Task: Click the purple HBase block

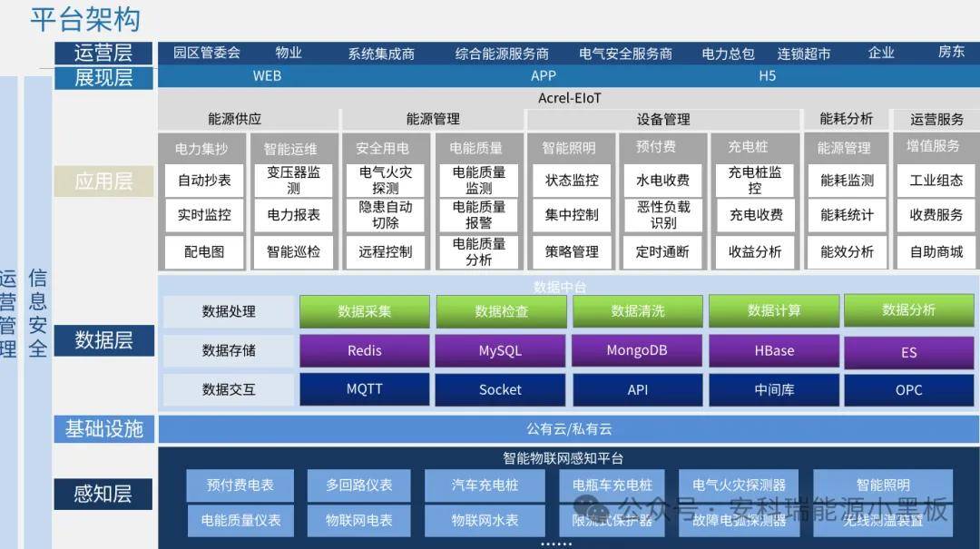Action: click(774, 350)
